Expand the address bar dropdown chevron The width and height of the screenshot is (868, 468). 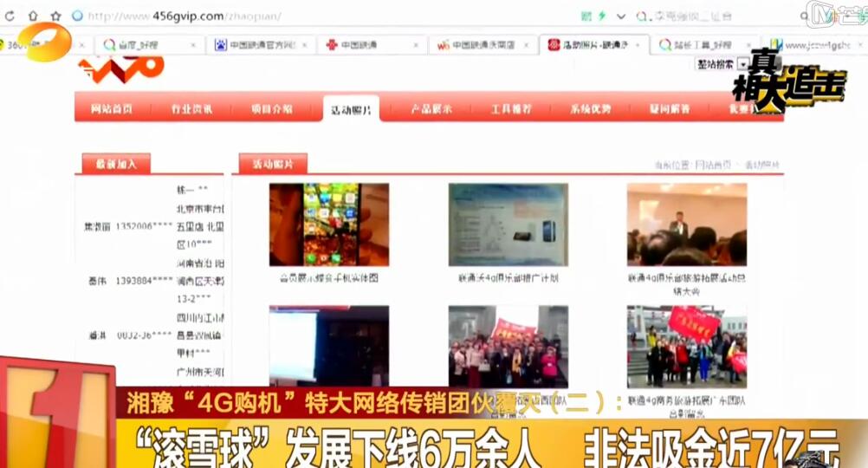pos(621,16)
